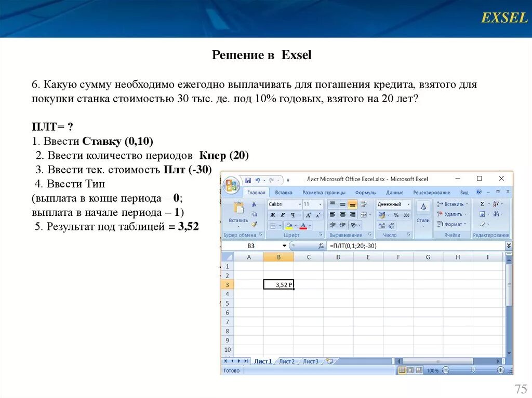532x398 pixels.
Task: Undo the last action
Action: click(258, 180)
